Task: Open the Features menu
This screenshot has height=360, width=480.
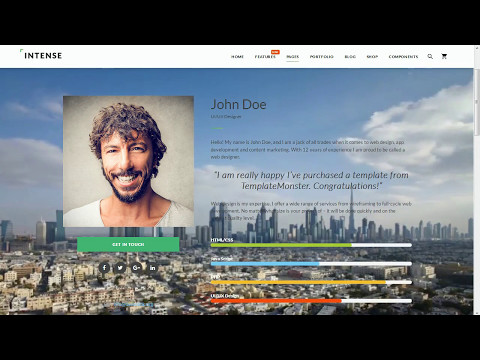Action: pos(265,57)
